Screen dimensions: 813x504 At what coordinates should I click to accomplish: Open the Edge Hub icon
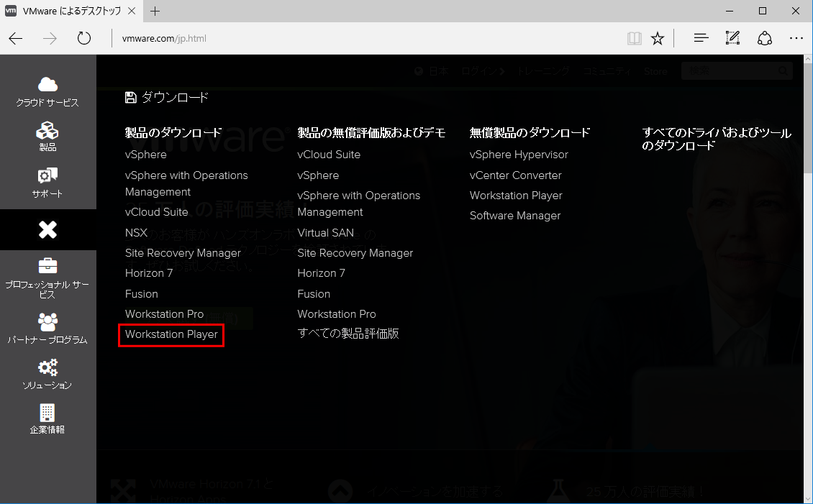(x=701, y=38)
